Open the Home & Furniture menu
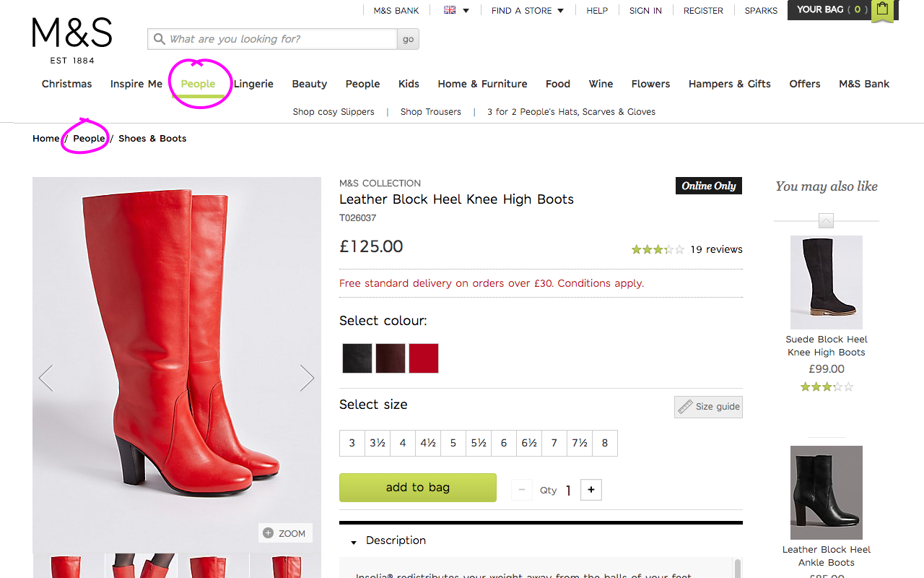The width and height of the screenshot is (924, 578). coord(482,84)
